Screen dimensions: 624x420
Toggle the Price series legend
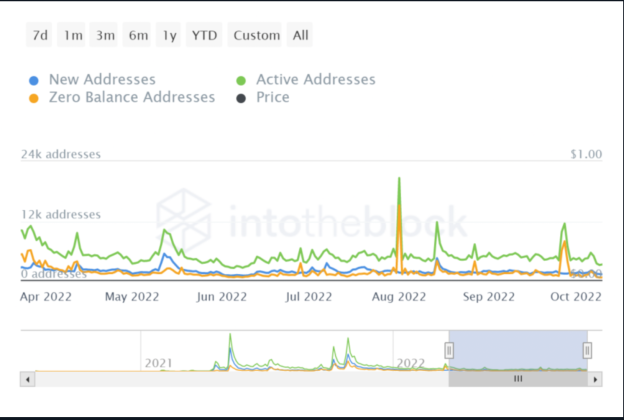(x=272, y=97)
